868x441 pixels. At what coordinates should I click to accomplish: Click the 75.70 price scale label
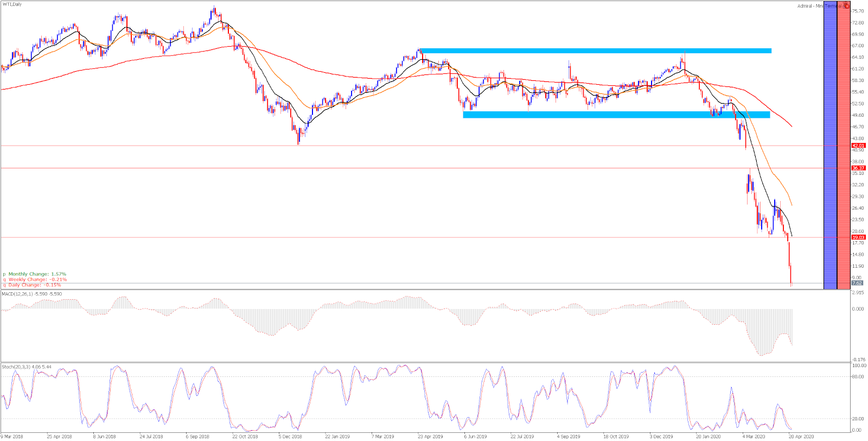pos(858,11)
